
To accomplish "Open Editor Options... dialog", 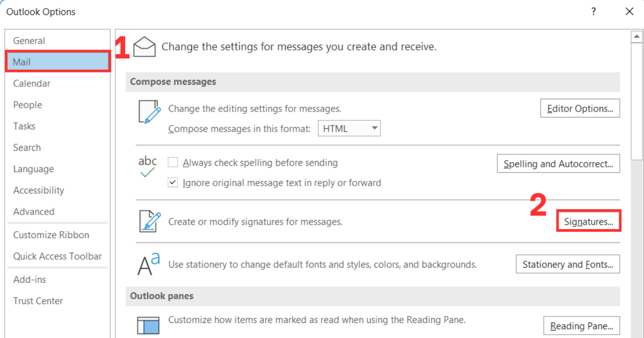I will click(x=580, y=108).
